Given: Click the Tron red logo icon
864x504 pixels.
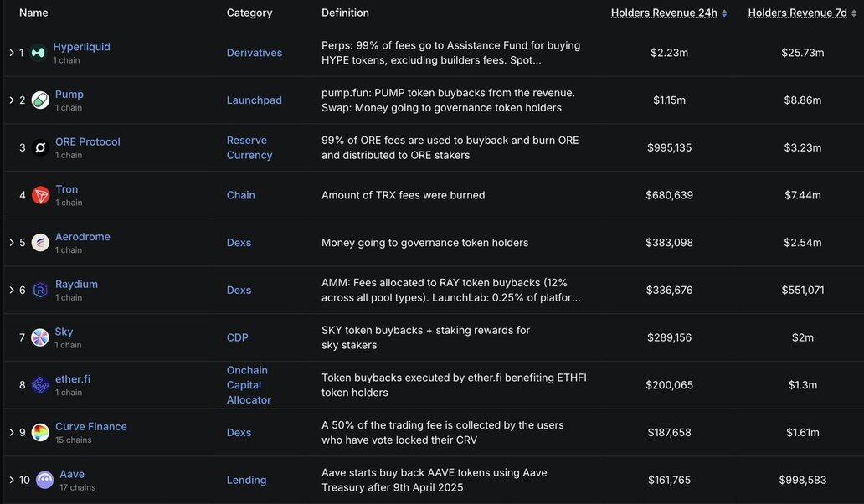Looking at the screenshot, I should pos(40,195).
